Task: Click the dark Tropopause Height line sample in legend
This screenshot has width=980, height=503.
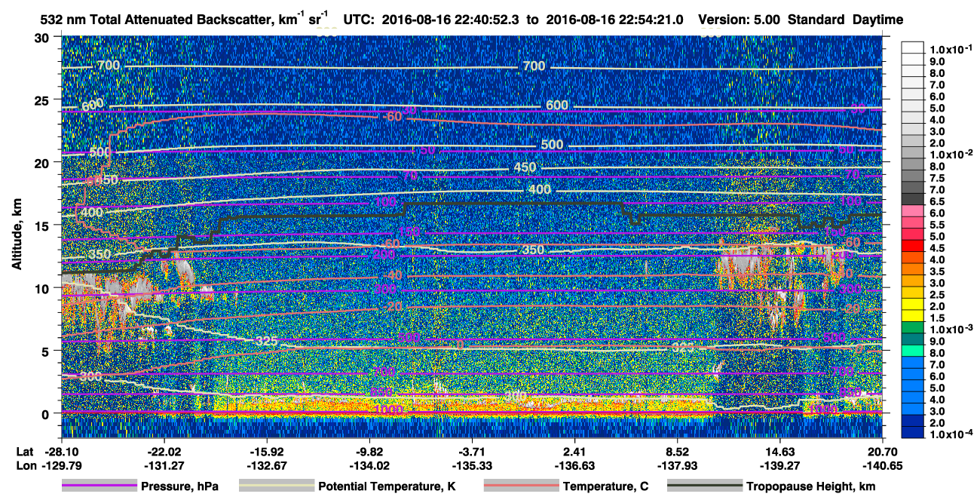Action: [704, 486]
